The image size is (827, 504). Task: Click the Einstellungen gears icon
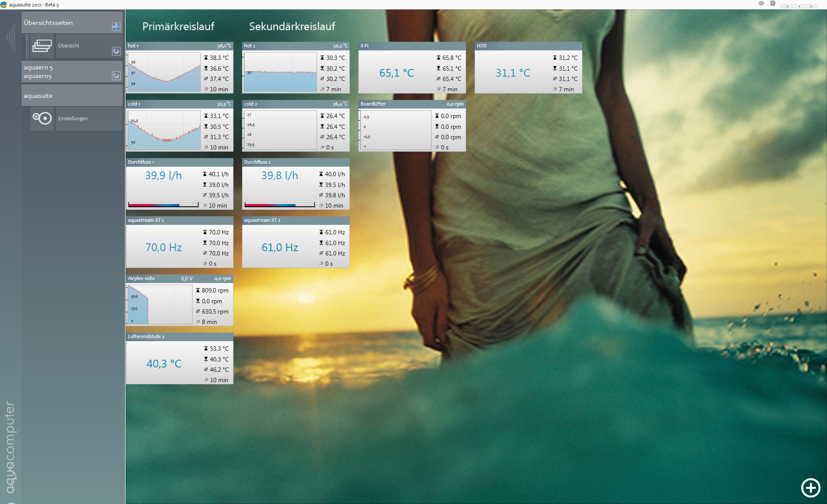tap(42, 118)
